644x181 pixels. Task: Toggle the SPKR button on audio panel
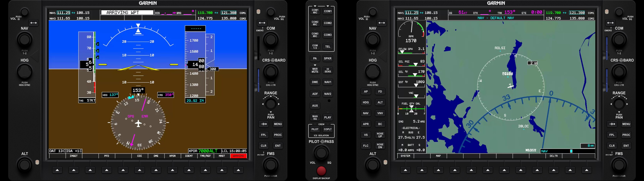[328, 58]
